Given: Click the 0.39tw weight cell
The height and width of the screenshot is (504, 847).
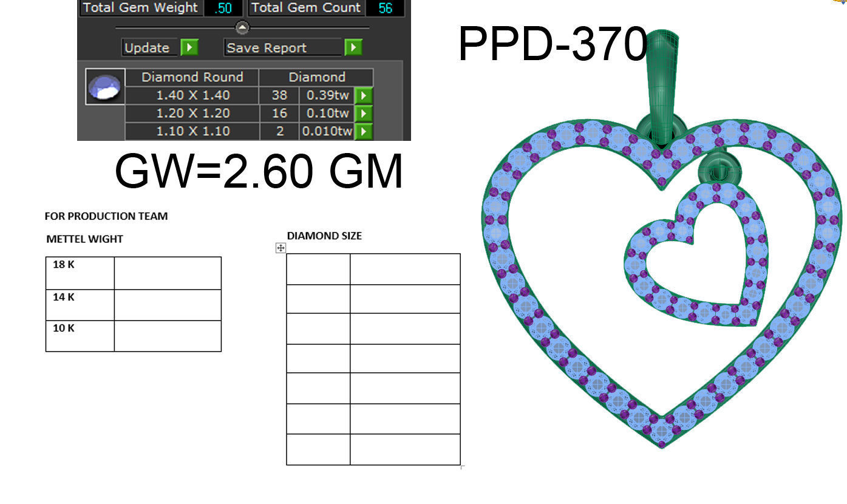Looking at the screenshot, I should (327, 95).
